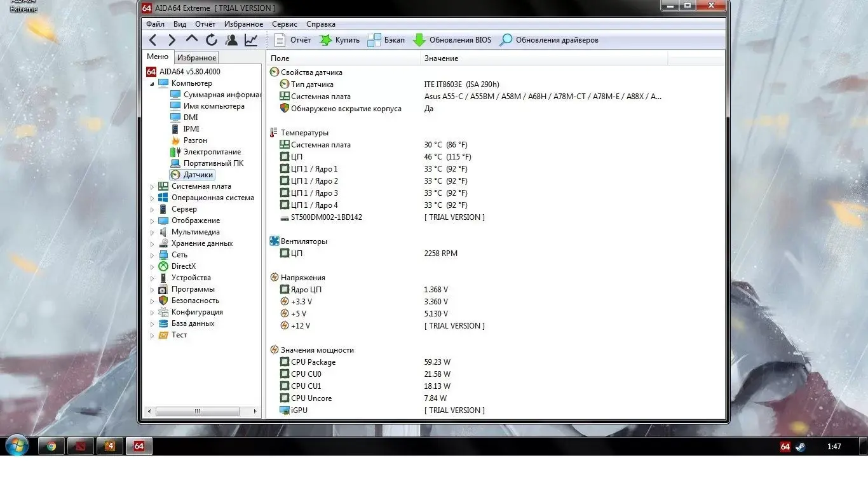This screenshot has height=488, width=868.
Task: Select the iGPU power row
Action: (x=496, y=410)
